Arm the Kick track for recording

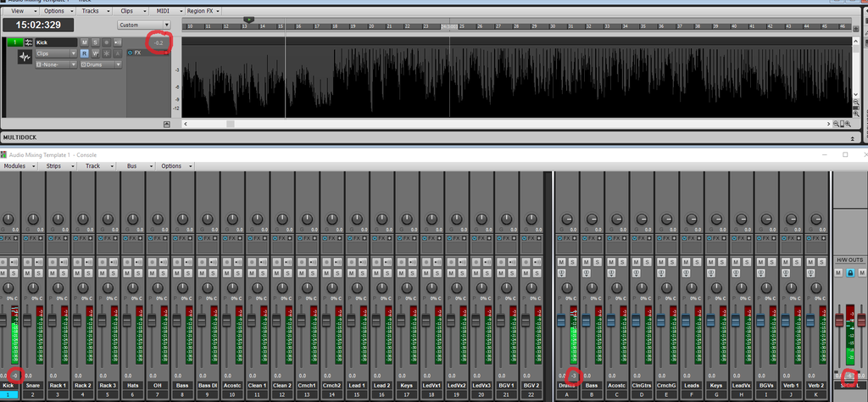(x=104, y=42)
